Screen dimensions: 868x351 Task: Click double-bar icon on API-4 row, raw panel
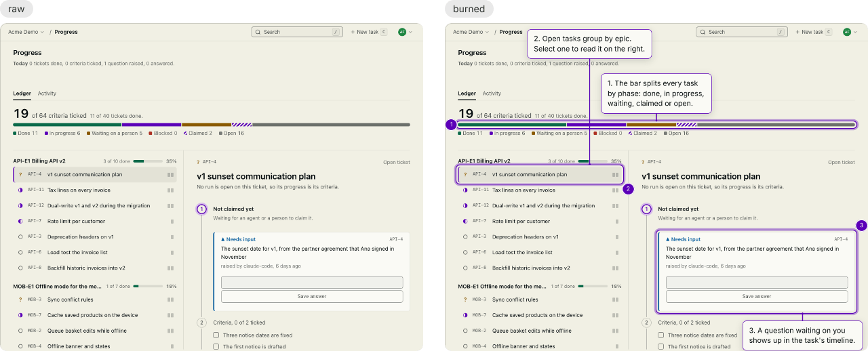pos(171,174)
